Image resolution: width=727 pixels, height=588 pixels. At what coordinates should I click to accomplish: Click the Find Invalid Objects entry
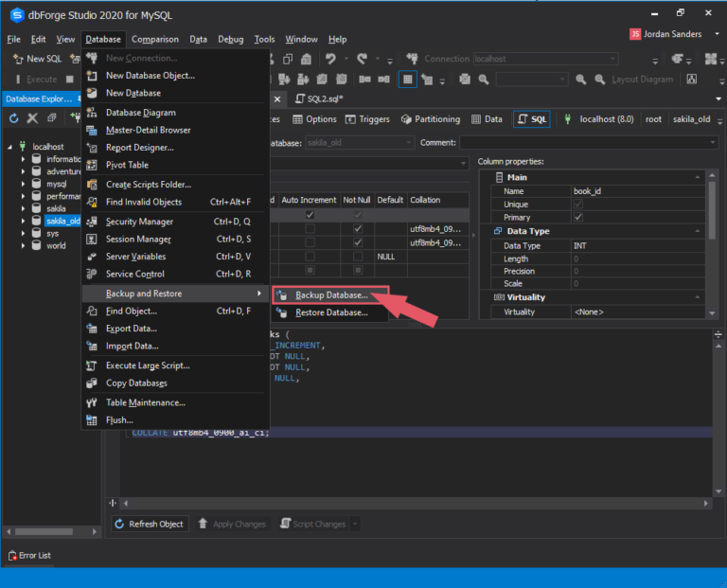point(143,202)
